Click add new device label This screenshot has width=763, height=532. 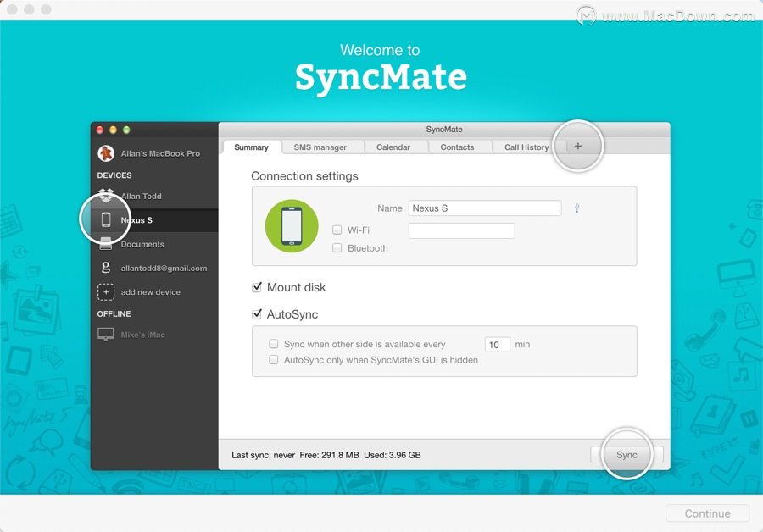pos(150,292)
